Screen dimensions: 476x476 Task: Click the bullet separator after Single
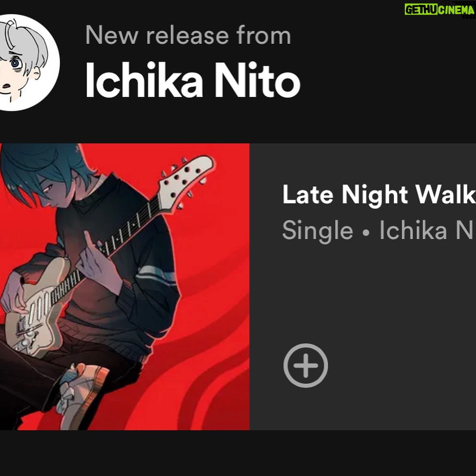(x=366, y=233)
